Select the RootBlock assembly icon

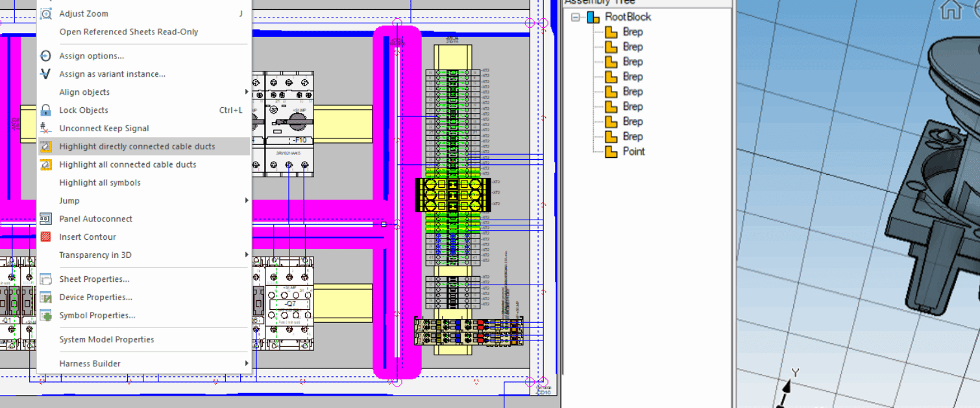pos(593,17)
